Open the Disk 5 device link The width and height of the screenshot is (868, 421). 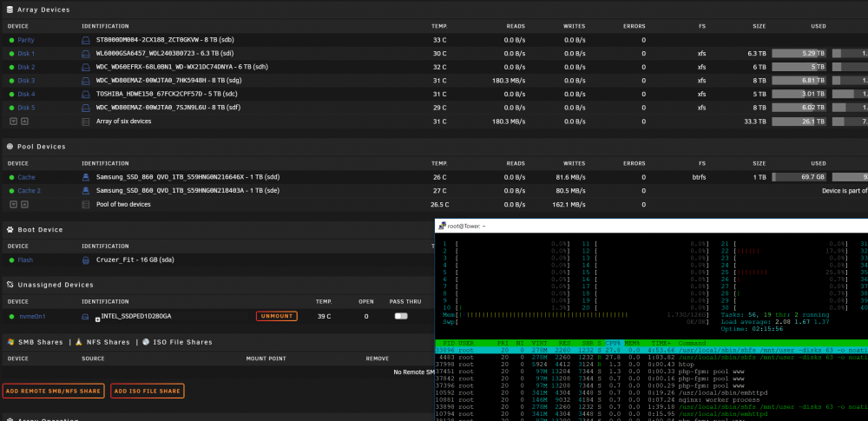point(26,108)
